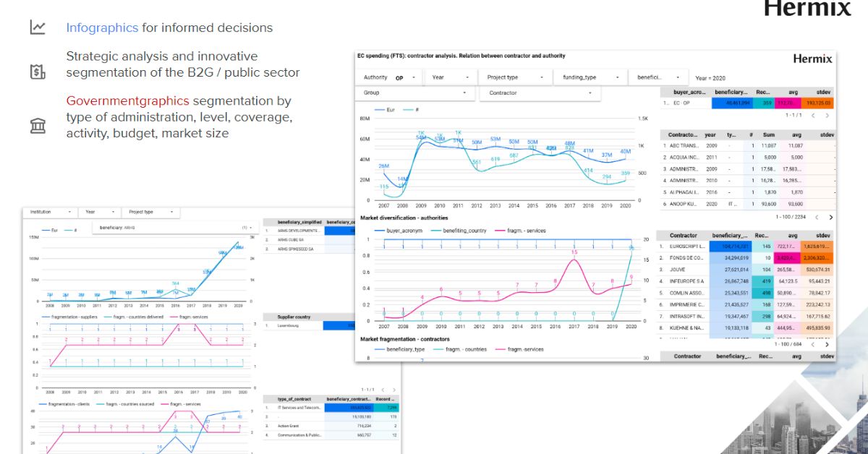Viewport: 868px width, 454px height.
Task: Click the beneficiary_simplified column header
Action: 293,223
